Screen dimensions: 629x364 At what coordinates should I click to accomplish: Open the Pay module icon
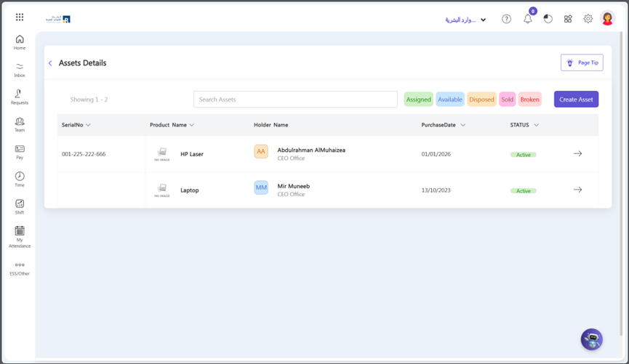pos(19,152)
